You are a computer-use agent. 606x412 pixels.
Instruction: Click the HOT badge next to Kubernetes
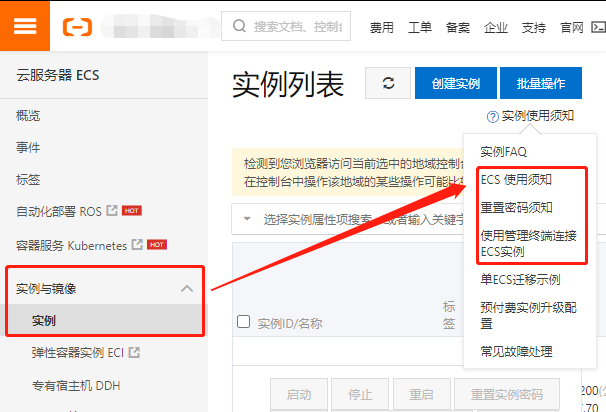[157, 245]
